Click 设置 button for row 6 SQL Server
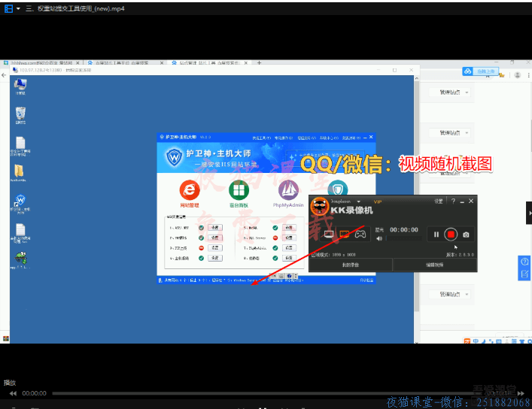 [x=289, y=238]
